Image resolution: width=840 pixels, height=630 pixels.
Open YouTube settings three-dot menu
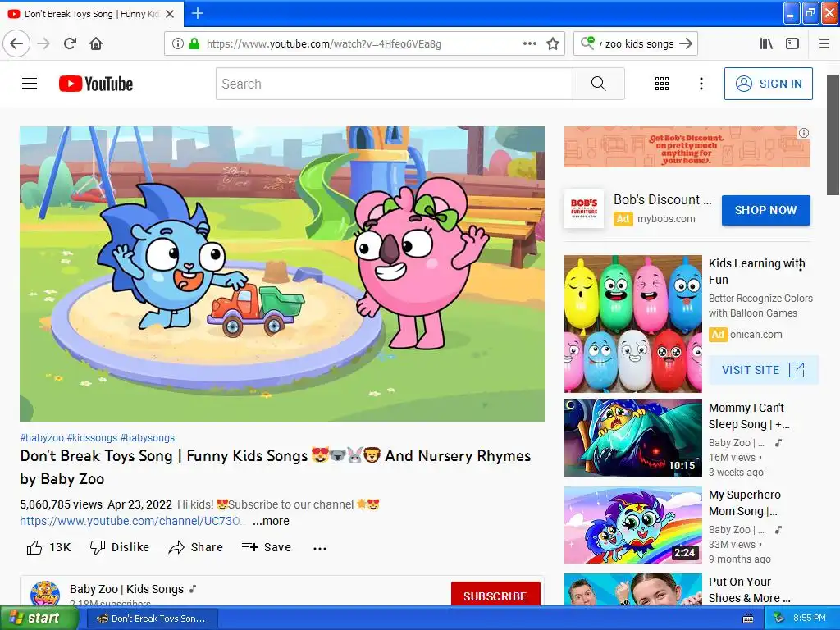(701, 84)
